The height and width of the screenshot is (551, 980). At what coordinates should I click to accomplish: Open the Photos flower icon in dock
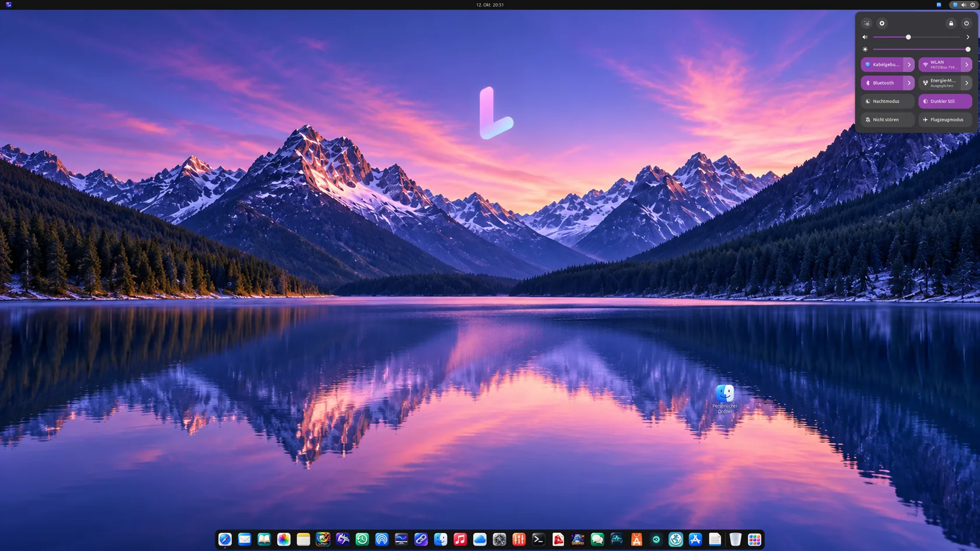(x=284, y=539)
